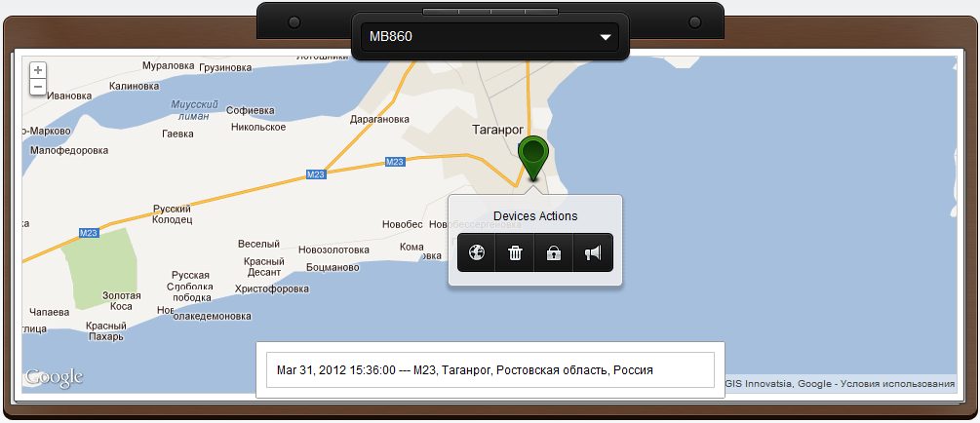
Task: Click the Русский Колодец map label
Action: click(x=173, y=214)
